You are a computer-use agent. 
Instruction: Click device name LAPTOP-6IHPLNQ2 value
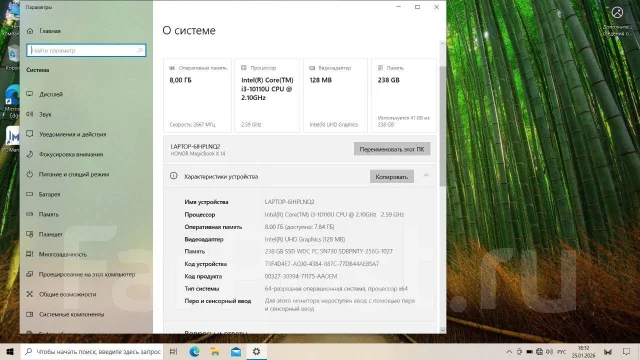(289, 202)
